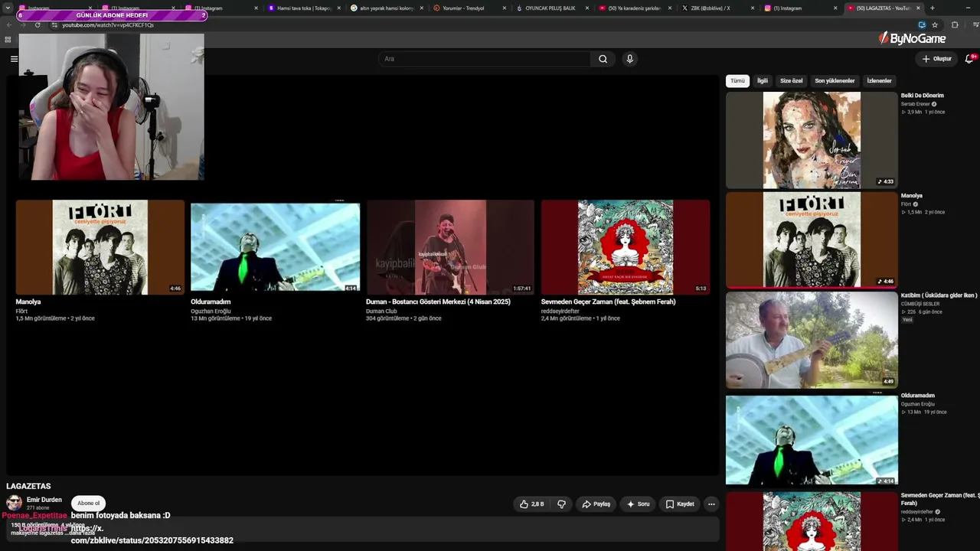Click Oguzhan Eroğlu name under end-screen card
Screen dimensions: 980x551
click(x=211, y=311)
